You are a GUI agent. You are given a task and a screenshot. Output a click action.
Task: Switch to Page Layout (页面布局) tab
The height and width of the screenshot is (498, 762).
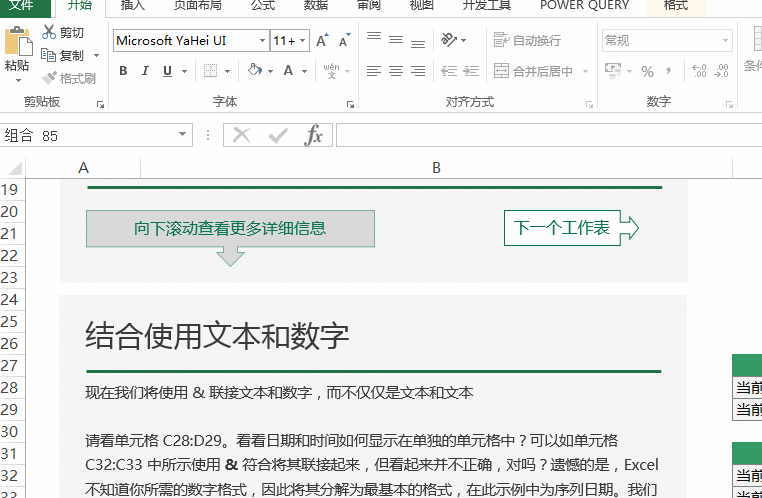coord(198,6)
